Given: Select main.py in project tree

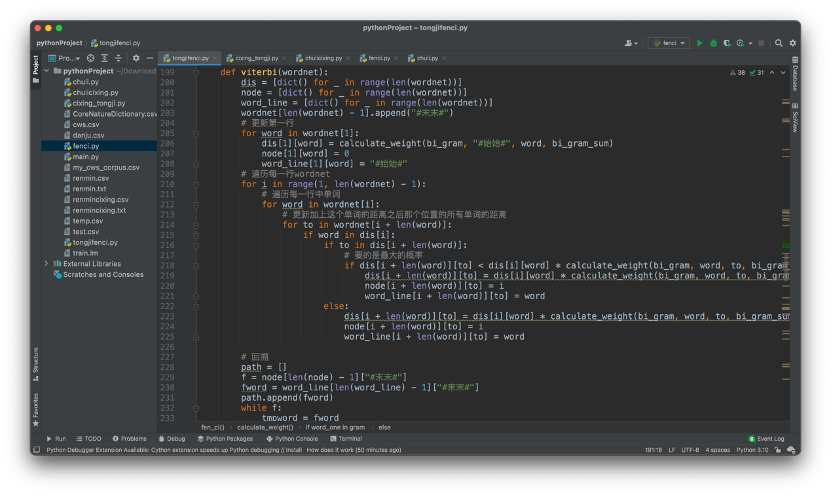Looking at the screenshot, I should tap(85, 156).
